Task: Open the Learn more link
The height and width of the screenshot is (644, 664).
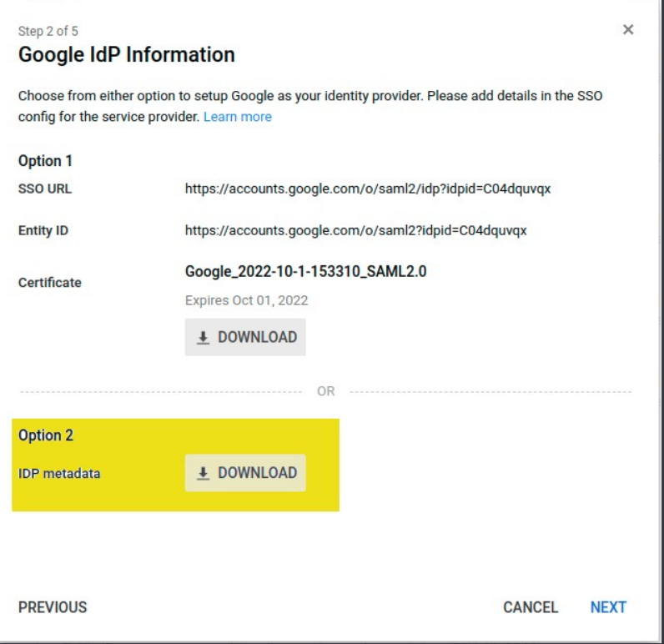Action: point(238,117)
